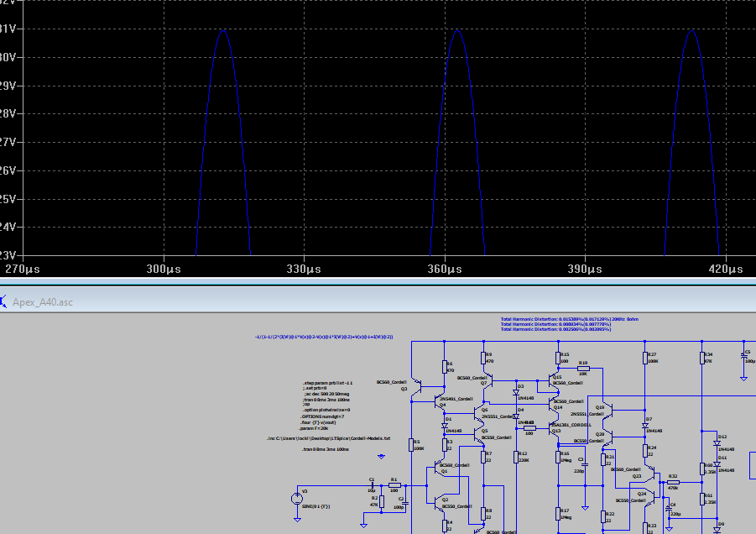This screenshot has height=534, width=756.
Task: Select the C4 220µ capacitor
Action: tap(670, 508)
